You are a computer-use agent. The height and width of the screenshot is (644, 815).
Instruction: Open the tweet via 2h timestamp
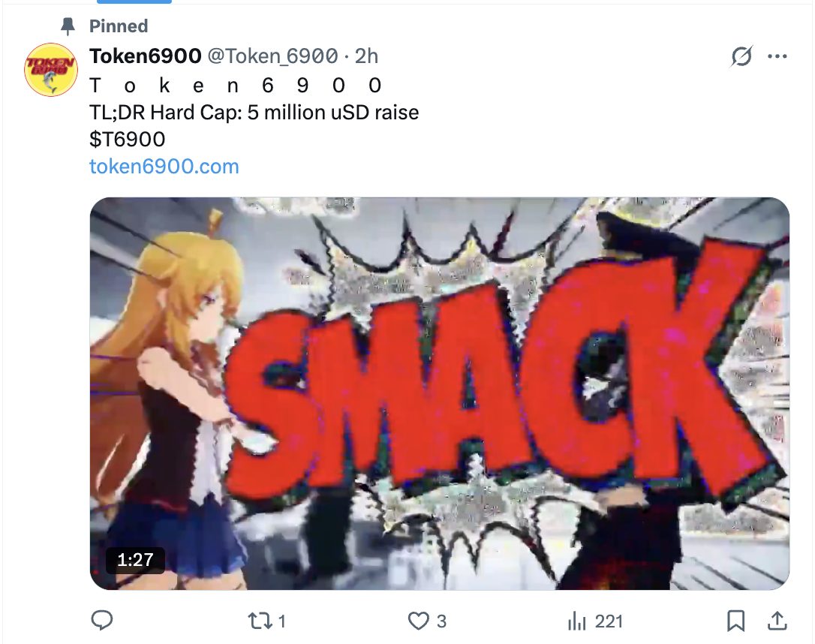tap(366, 56)
